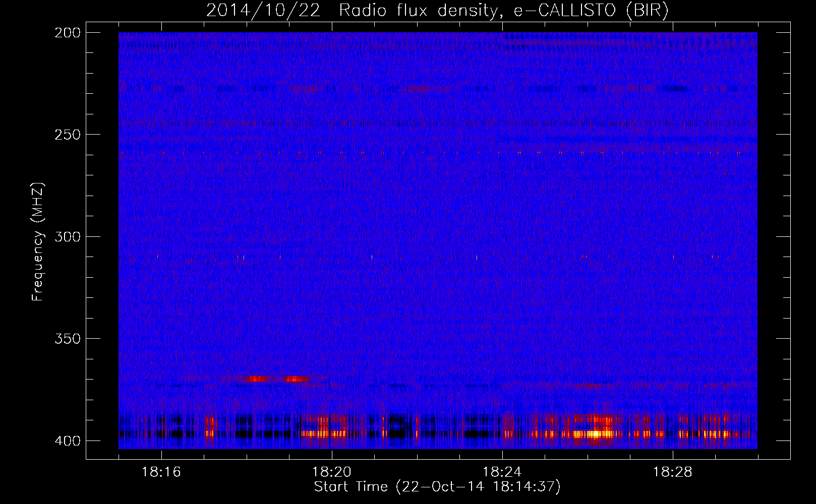Screen dimensions: 816x504
Task: Click the 18:28 time tick label
Action: 673,472
